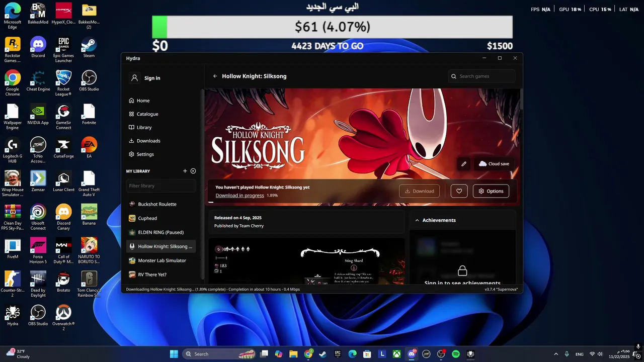Screen dimensions: 644x362
Task: Select the EA desktop icon
Action: coord(89,148)
